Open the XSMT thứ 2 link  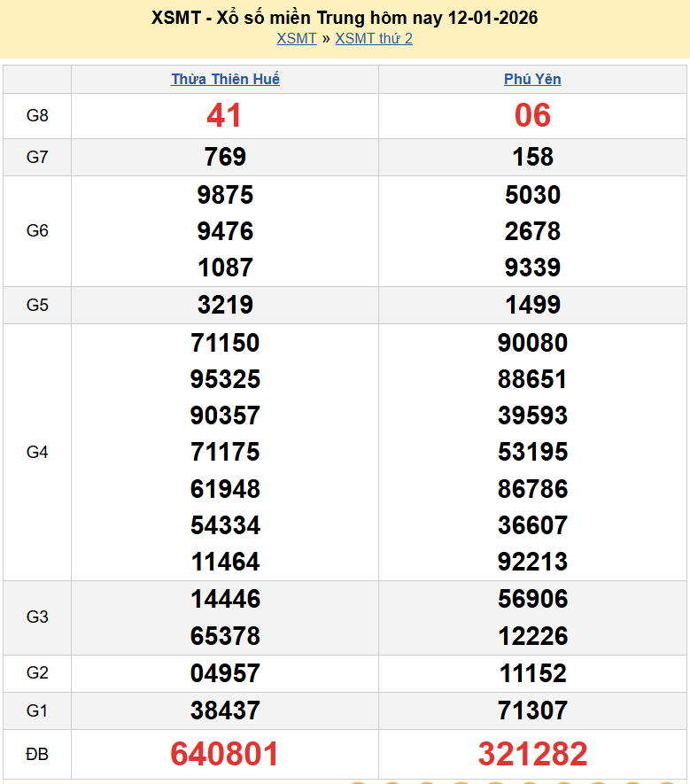click(x=374, y=38)
